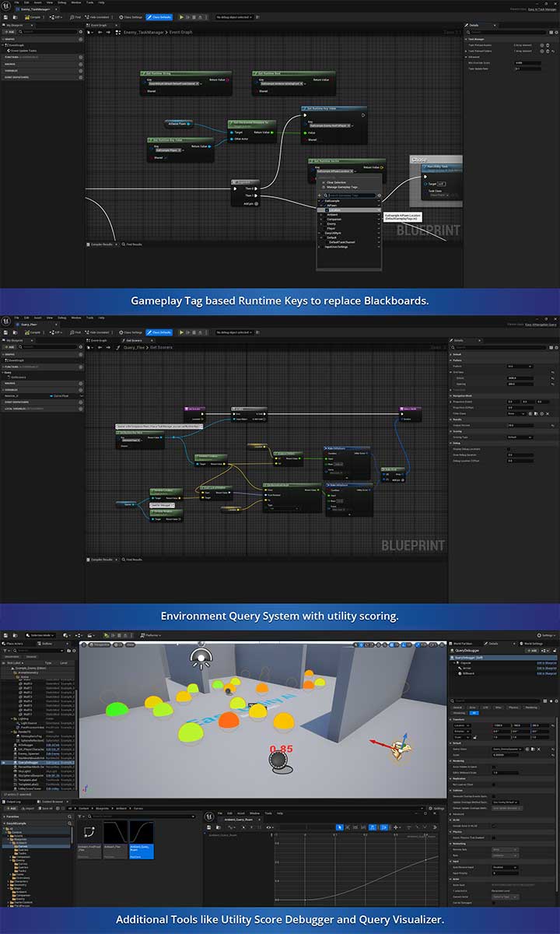This screenshot has width=560, height=934.
Task: Choose Clear Selection in the gameplay tag popup
Action: click(336, 182)
